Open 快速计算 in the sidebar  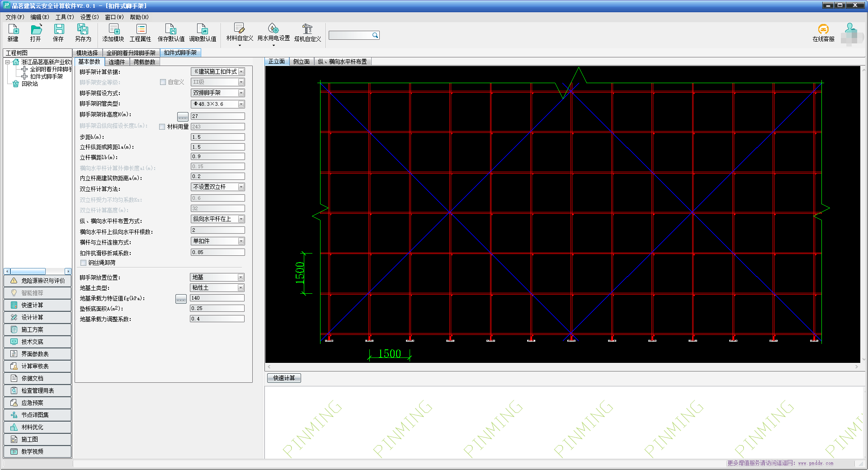(x=38, y=305)
